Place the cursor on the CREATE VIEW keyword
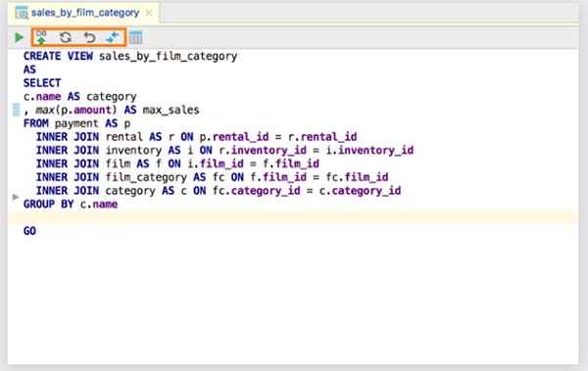 58,56
